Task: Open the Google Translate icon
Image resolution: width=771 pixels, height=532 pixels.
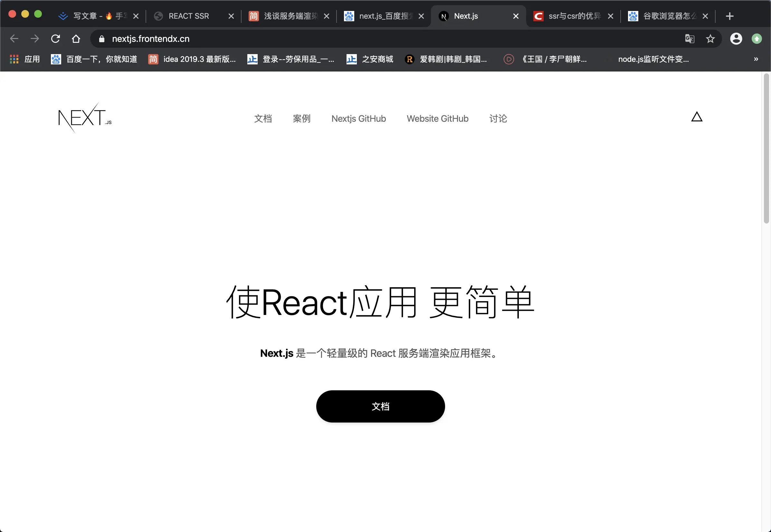Action: point(690,39)
